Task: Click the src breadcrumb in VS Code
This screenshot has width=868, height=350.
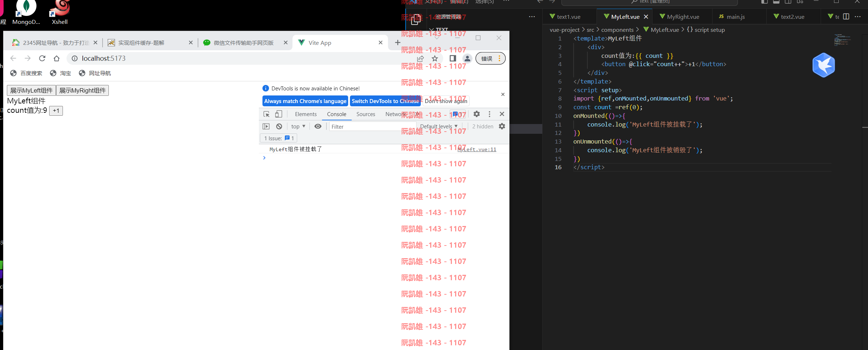Action: pyautogui.click(x=590, y=30)
